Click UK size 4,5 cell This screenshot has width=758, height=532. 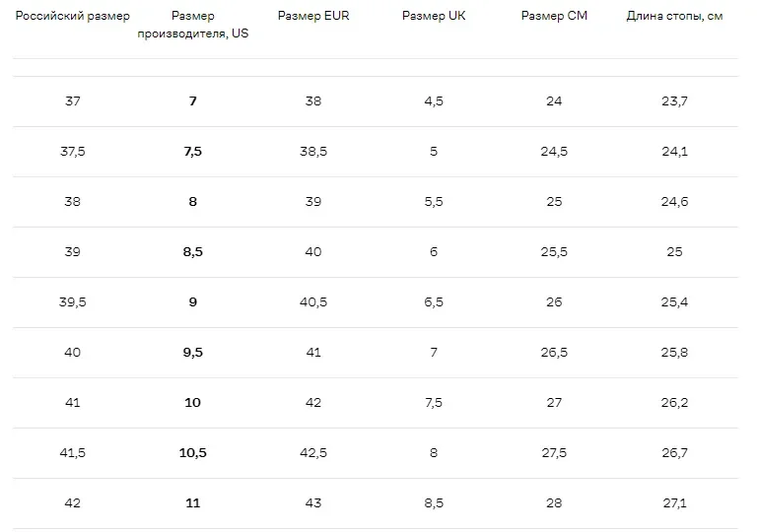(434, 101)
